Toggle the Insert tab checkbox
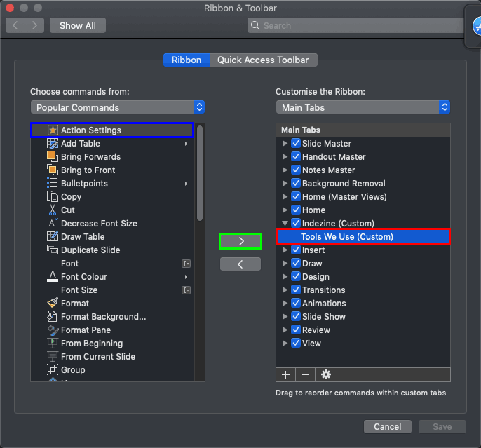Image resolution: width=481 pixels, height=448 pixels. [296, 250]
